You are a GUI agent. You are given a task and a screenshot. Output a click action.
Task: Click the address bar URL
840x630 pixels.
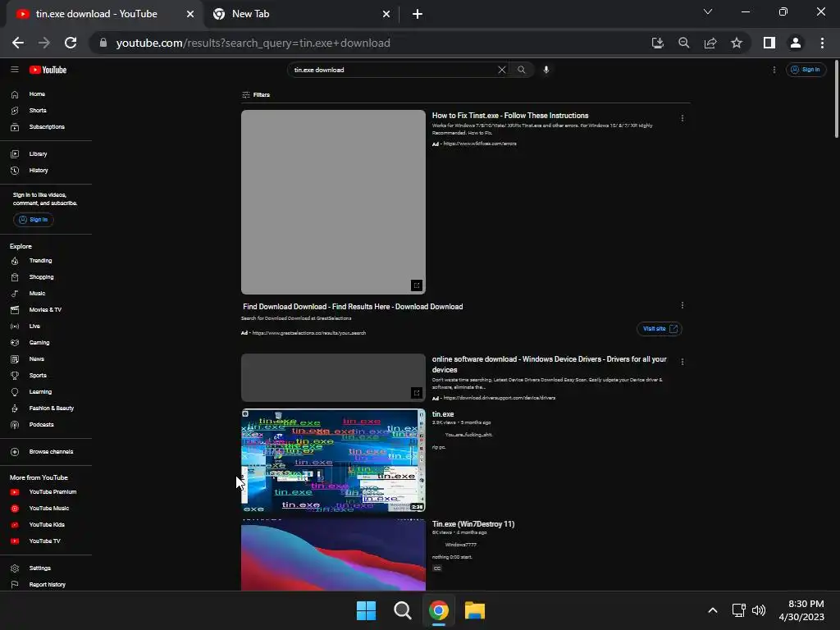click(x=253, y=43)
